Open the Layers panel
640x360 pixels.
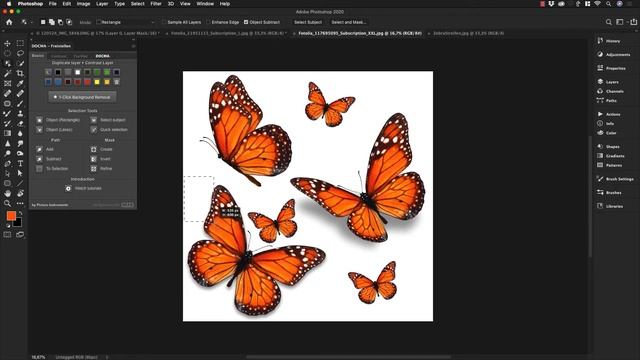pyautogui.click(x=609, y=82)
